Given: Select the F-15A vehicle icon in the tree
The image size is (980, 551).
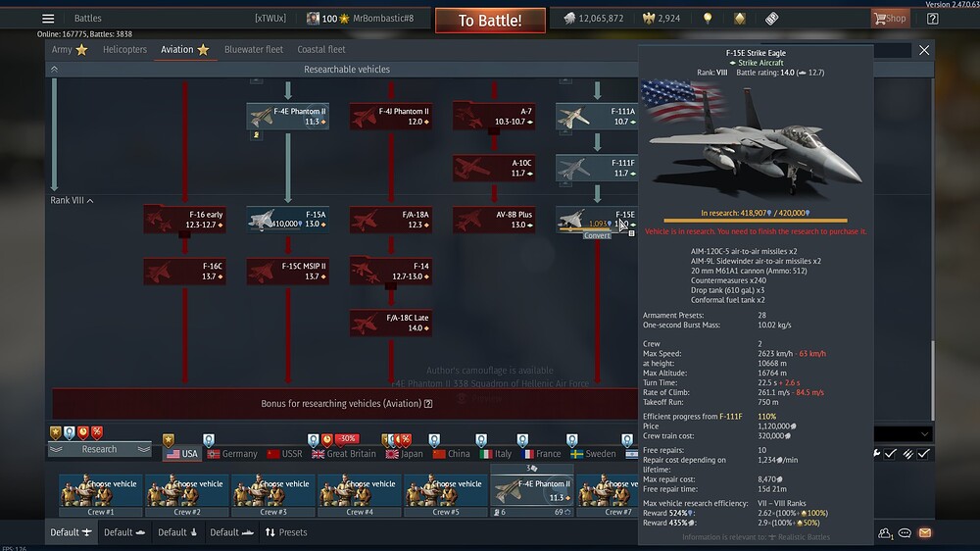Looking at the screenshot, I should pyautogui.click(x=261, y=220).
